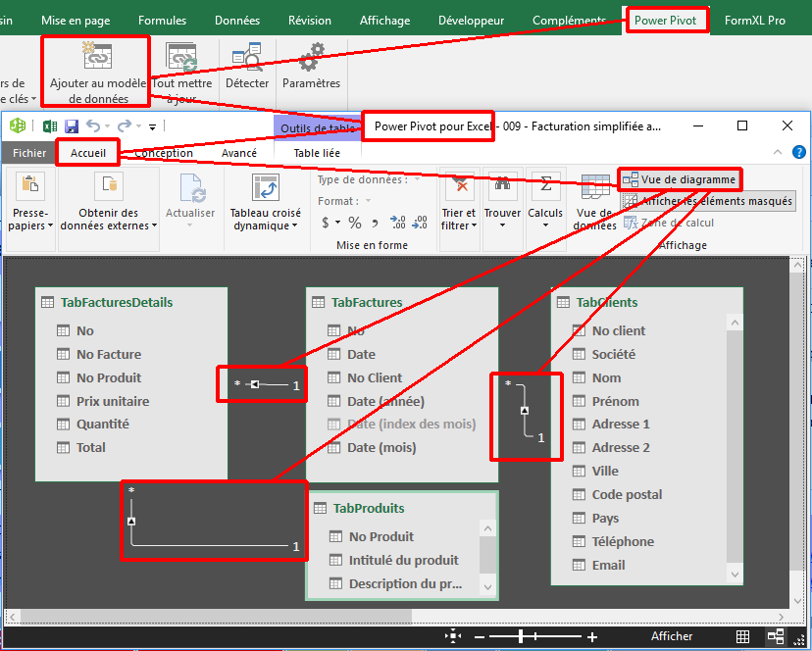Select Téléphone field in TabClients
Image resolution: width=812 pixels, height=651 pixels.
click(x=613, y=542)
